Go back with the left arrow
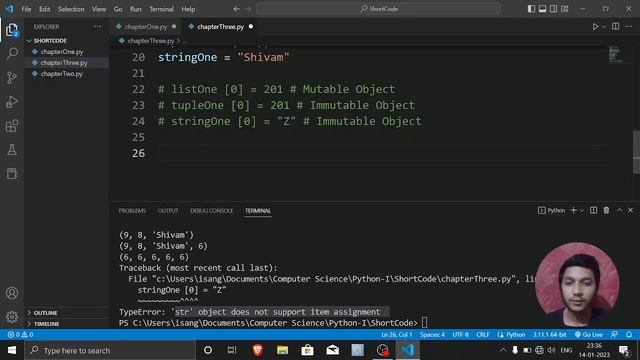 237,9
